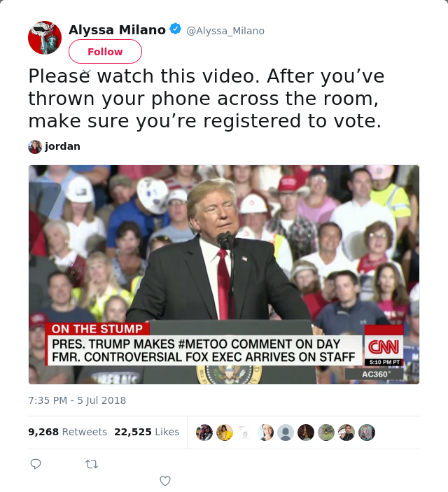The height and width of the screenshot is (492, 448).
Task: Play the CNN Trump rally video
Action: click(224, 274)
